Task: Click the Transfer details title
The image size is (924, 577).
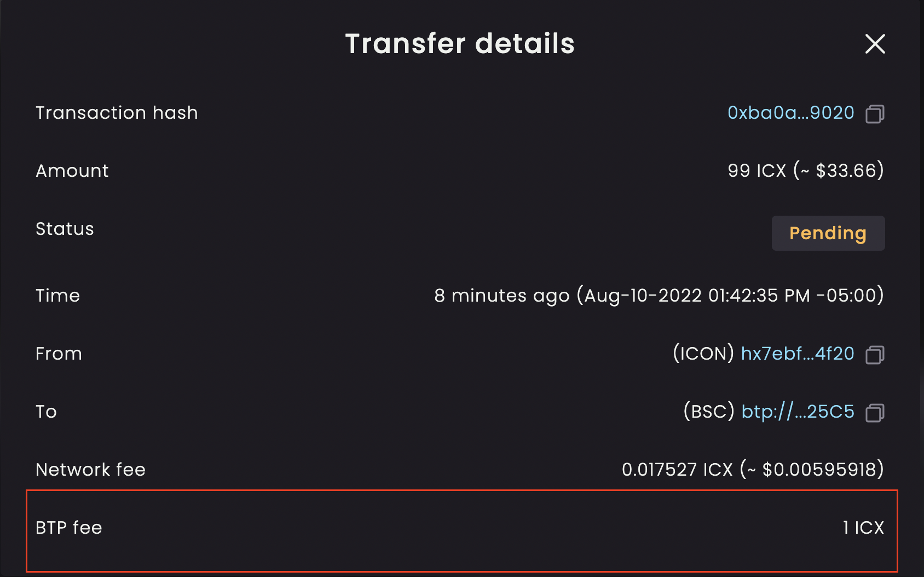Action: click(460, 43)
